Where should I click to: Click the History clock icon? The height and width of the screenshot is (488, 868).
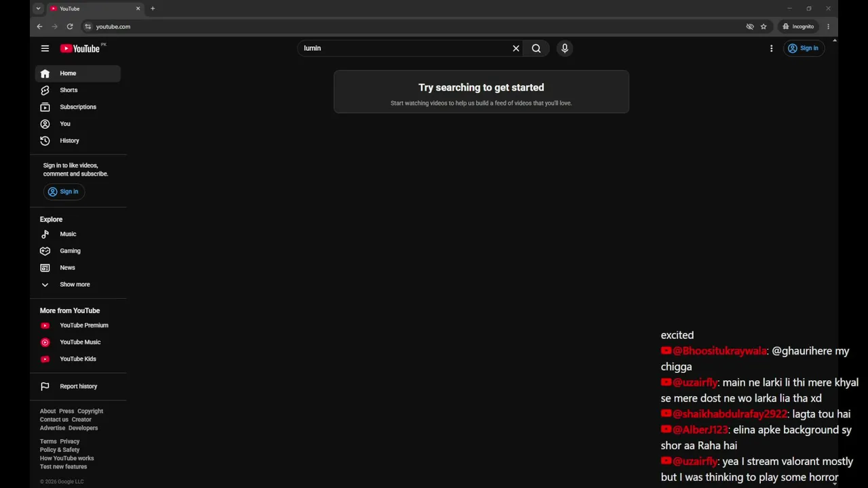pos(45,141)
